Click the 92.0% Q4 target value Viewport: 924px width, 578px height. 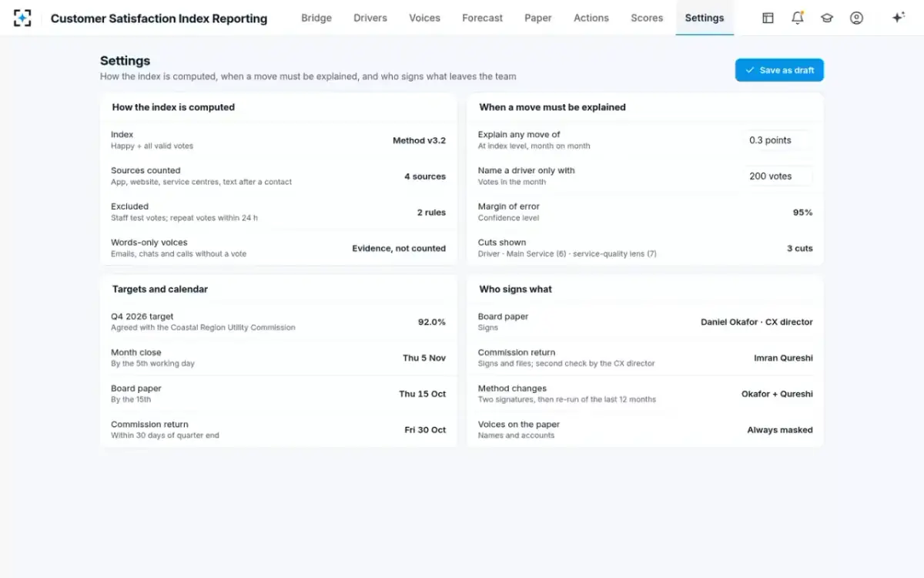click(x=432, y=322)
